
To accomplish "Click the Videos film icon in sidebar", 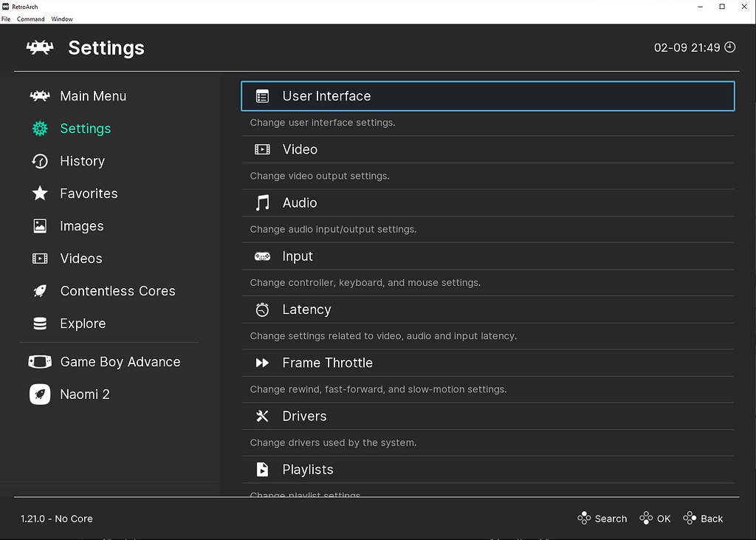I will (40, 259).
